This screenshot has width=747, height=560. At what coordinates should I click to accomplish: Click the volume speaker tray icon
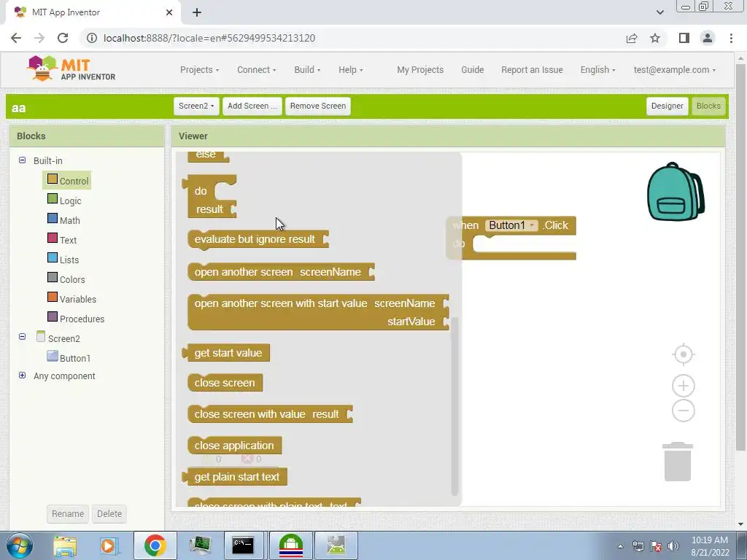click(673, 546)
